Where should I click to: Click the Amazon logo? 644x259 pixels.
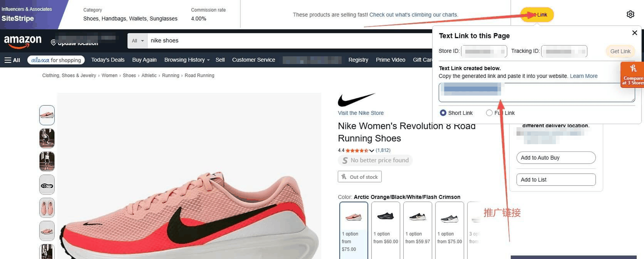pos(23,41)
